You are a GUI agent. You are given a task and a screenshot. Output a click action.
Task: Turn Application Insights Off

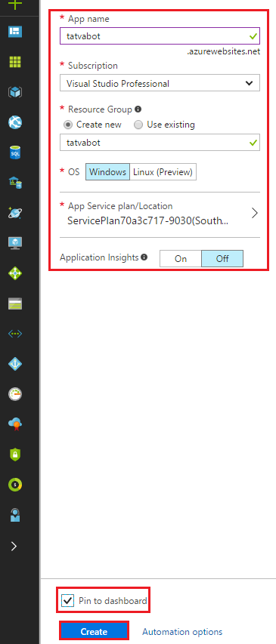point(222,259)
